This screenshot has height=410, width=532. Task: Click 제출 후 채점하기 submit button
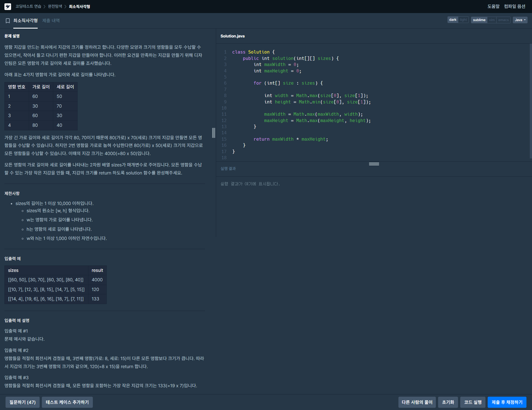pos(507,402)
